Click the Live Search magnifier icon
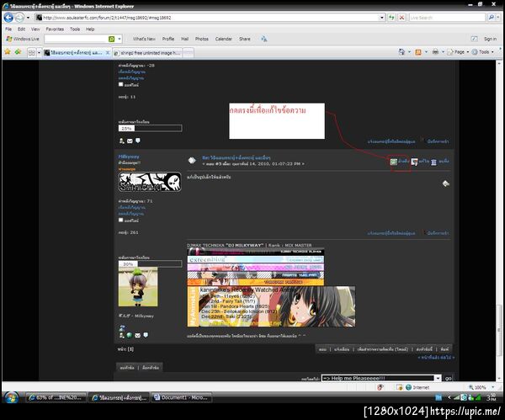505x420 pixels. [x=492, y=18]
